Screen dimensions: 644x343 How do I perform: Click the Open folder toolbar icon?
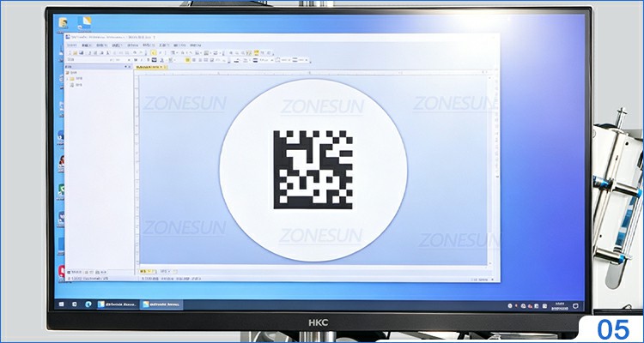[76, 53]
